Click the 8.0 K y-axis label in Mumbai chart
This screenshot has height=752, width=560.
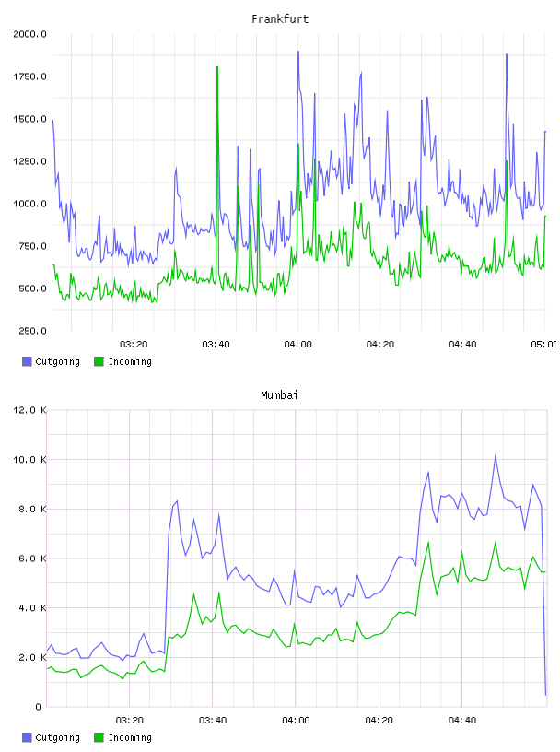coord(32,510)
